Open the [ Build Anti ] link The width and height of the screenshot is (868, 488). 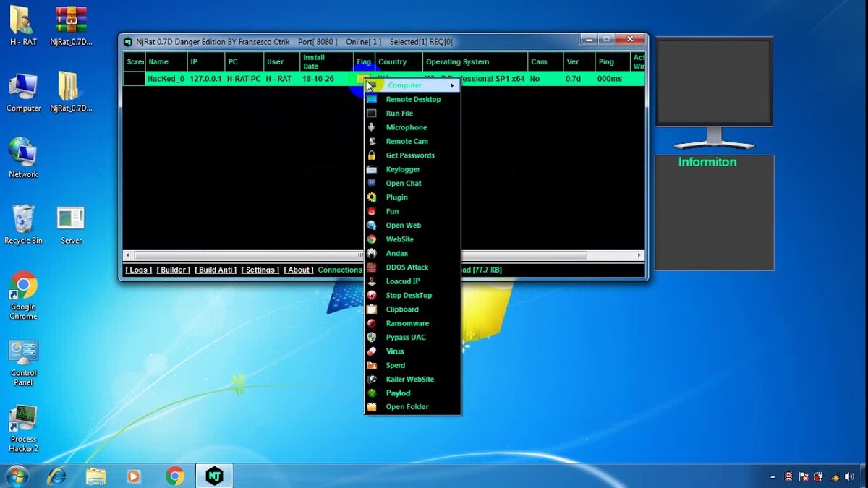click(x=216, y=270)
